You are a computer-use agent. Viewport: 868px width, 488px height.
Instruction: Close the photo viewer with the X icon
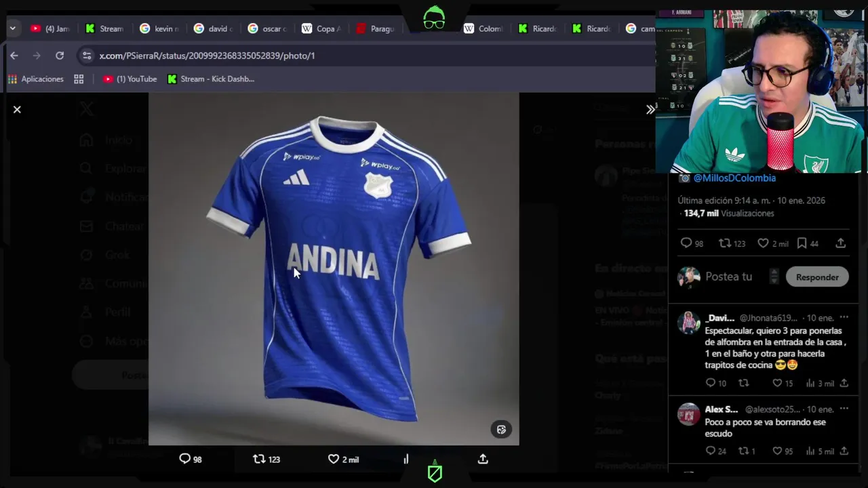pos(17,109)
